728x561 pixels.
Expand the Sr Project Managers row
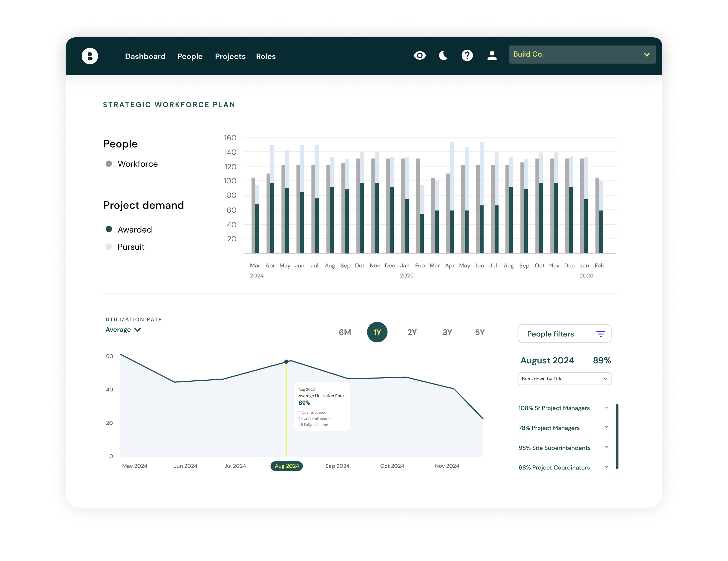click(606, 408)
